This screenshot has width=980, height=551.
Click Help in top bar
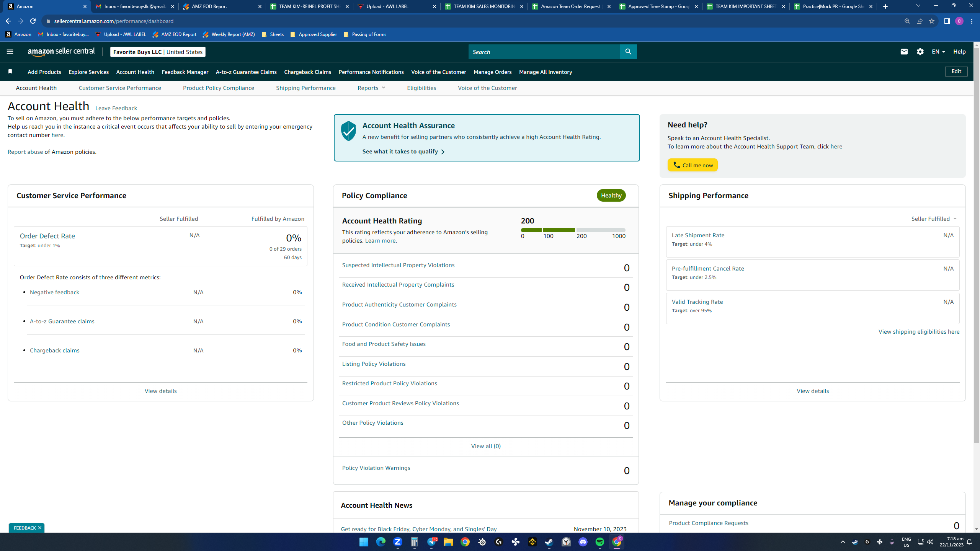tap(959, 52)
